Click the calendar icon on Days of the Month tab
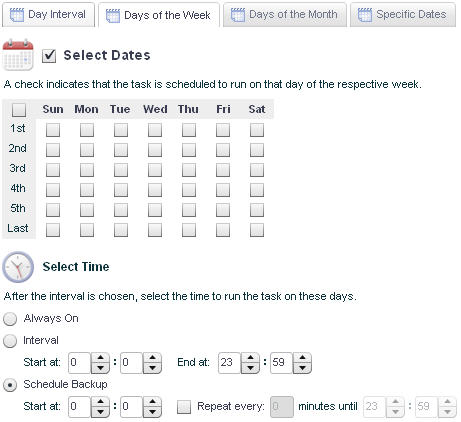This screenshot has height=422, width=461. tap(238, 15)
